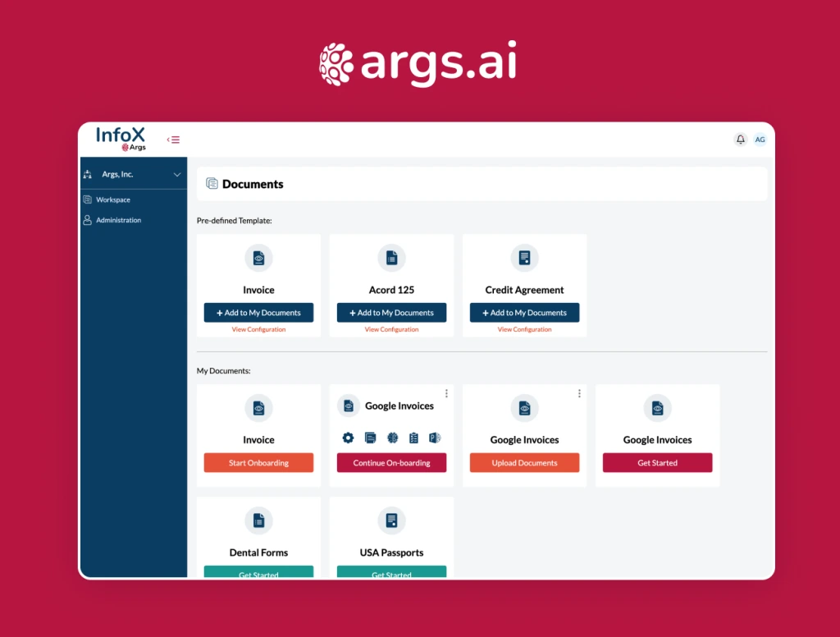Collapse the sidebar with the menu toggle icon
The width and height of the screenshot is (840, 637).
(x=173, y=140)
